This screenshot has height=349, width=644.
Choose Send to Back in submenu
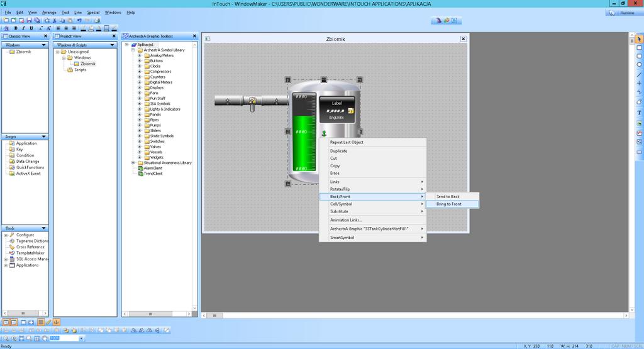pos(452,197)
